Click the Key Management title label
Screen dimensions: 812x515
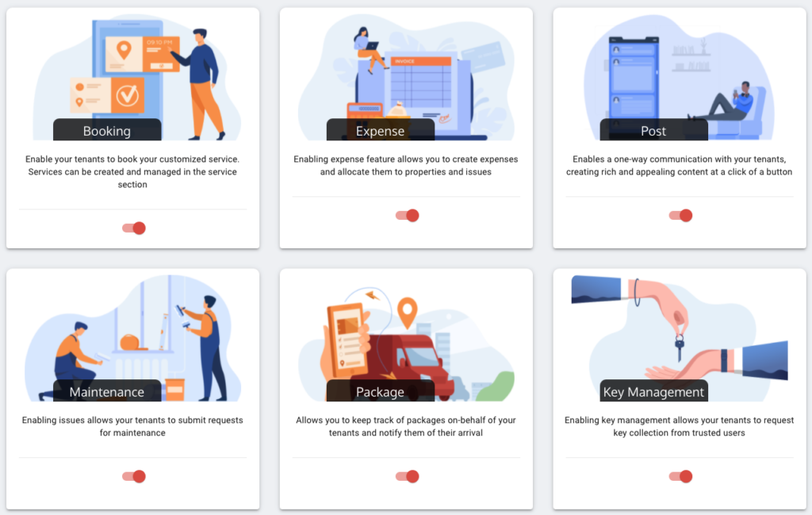click(653, 392)
